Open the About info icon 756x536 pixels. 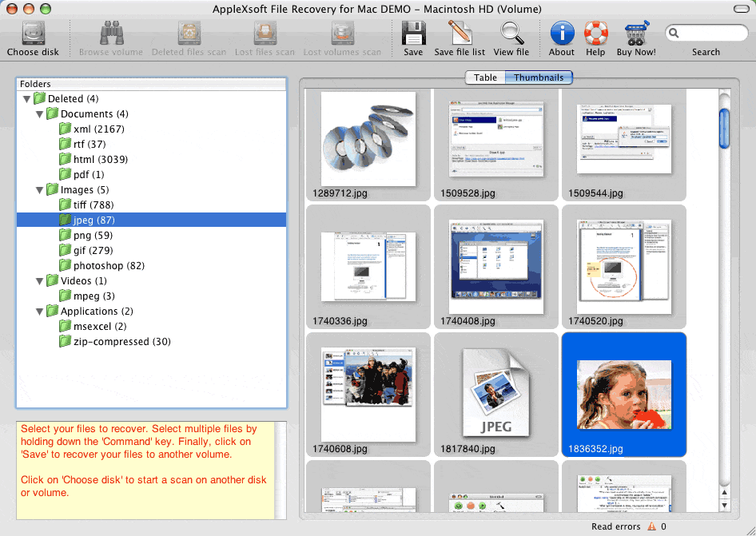coord(562,34)
